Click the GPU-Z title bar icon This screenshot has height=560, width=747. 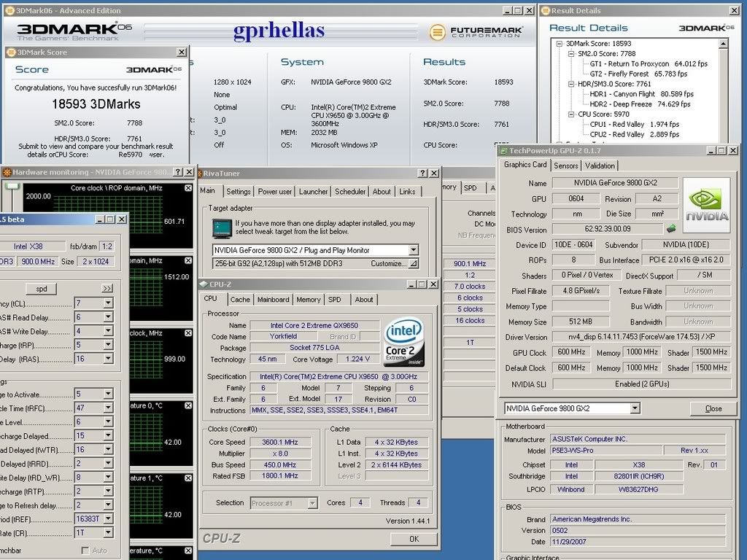point(503,150)
